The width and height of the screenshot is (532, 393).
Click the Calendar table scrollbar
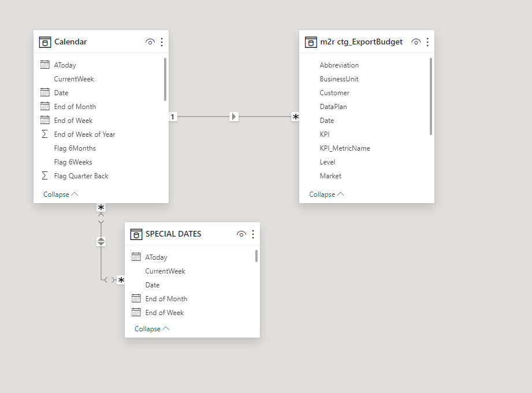coord(165,80)
